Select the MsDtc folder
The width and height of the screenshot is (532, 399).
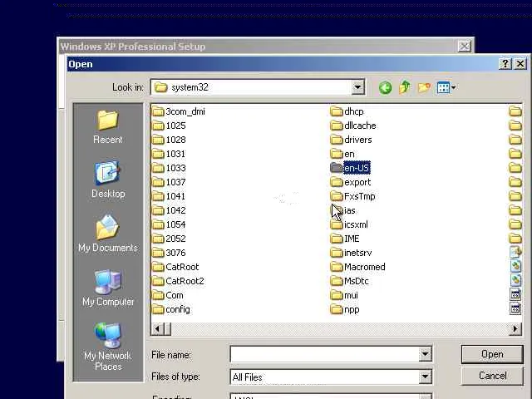click(349, 281)
